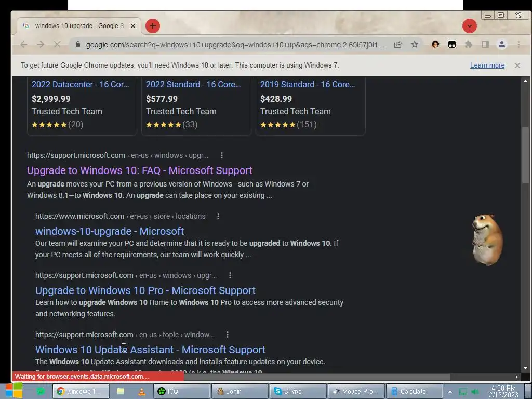Click the $577.99 price text
Viewport: 532px width, 399px height.
pyautogui.click(x=162, y=99)
